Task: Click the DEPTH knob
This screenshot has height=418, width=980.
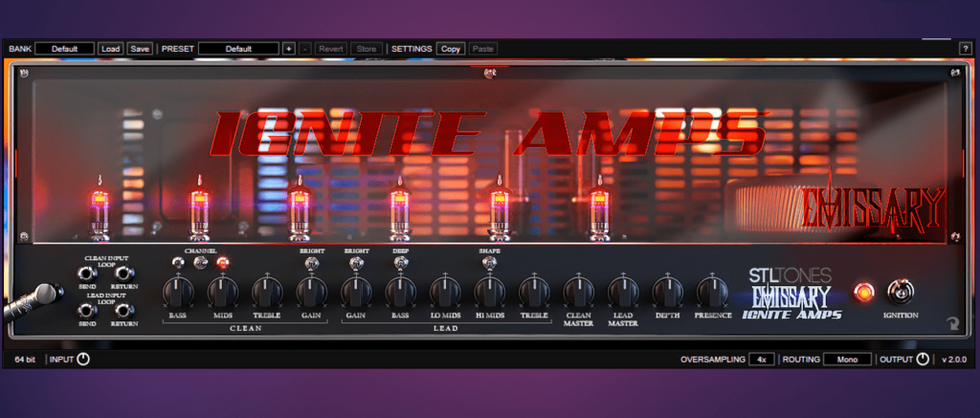Action: click(667, 291)
